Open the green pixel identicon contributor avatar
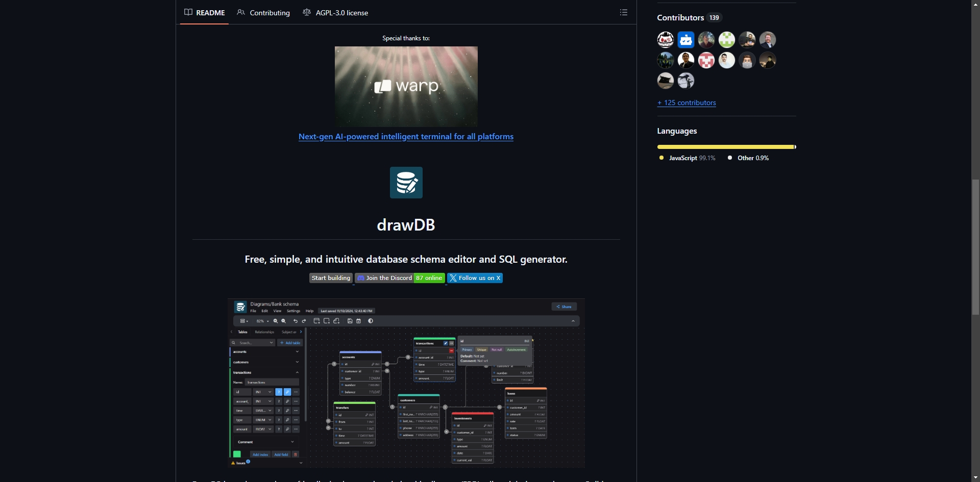The width and height of the screenshot is (980, 482). click(727, 40)
